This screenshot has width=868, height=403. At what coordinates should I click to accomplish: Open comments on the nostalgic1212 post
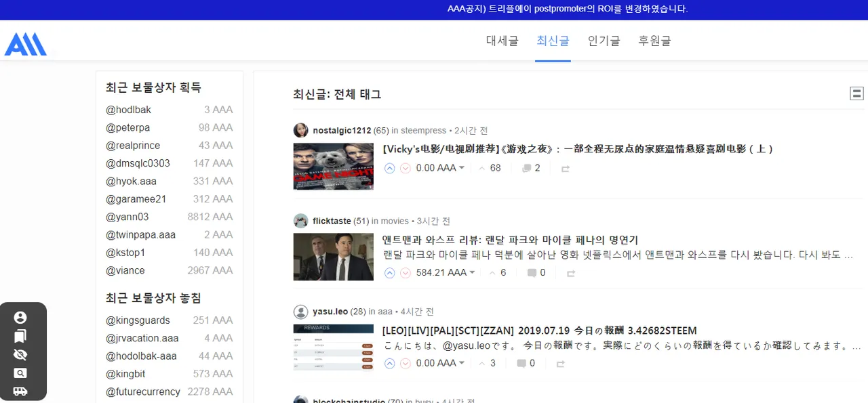click(x=531, y=168)
